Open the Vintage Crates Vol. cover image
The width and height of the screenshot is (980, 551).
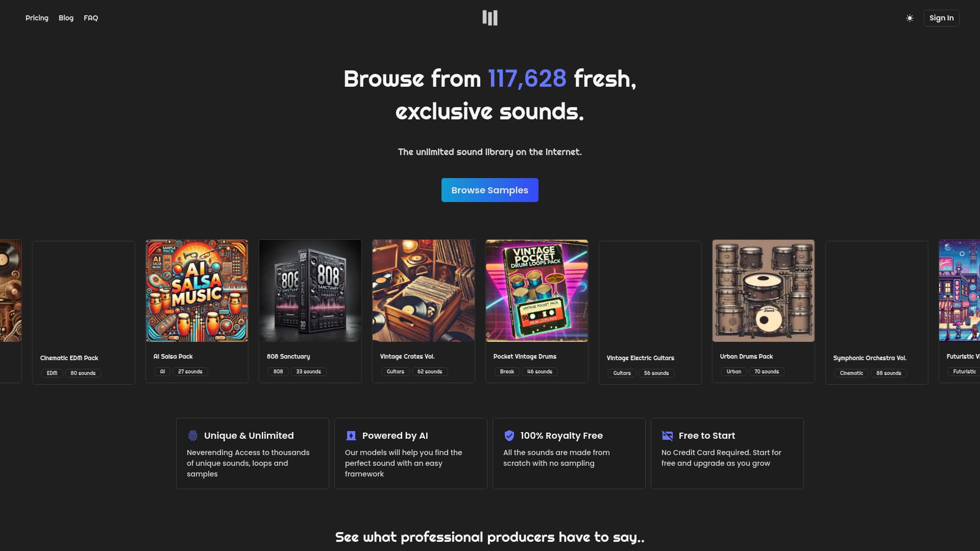pos(424,291)
